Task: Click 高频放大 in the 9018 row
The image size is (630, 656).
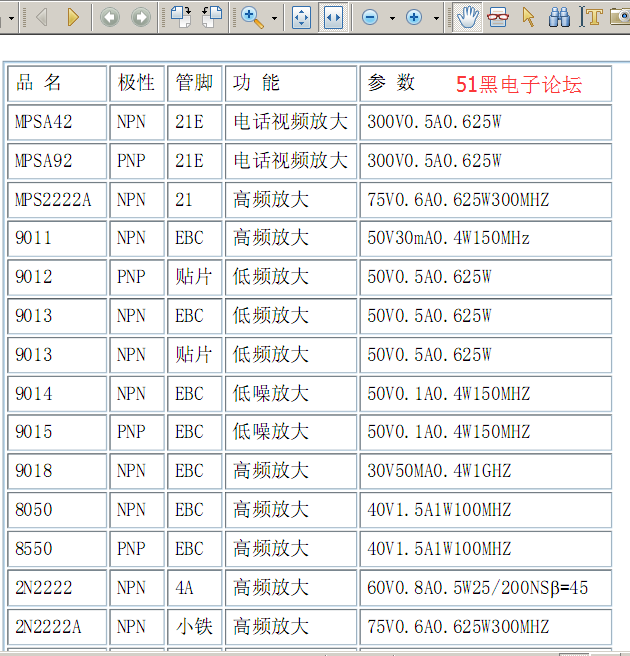Action: coord(271,471)
